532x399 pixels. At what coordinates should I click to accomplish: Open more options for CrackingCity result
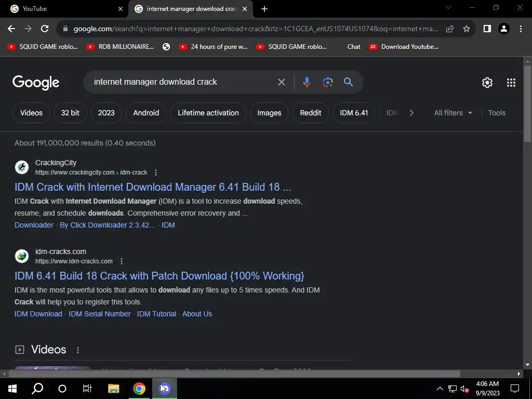coord(156,172)
